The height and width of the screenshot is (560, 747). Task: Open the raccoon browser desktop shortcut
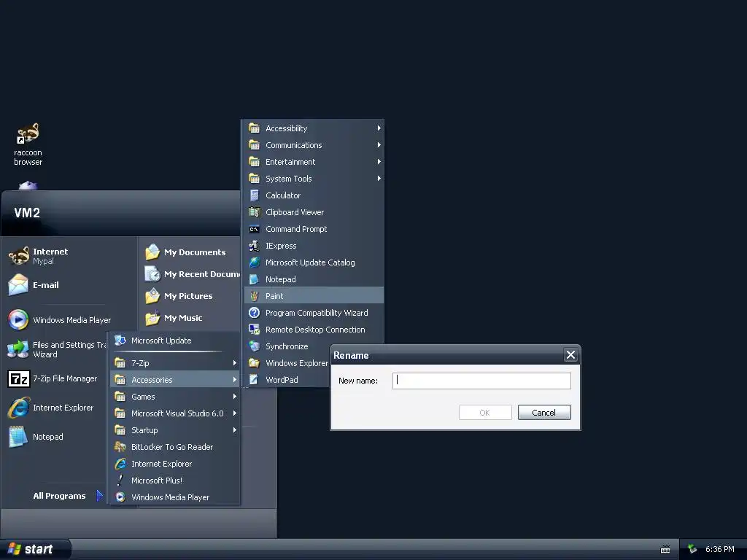28,144
